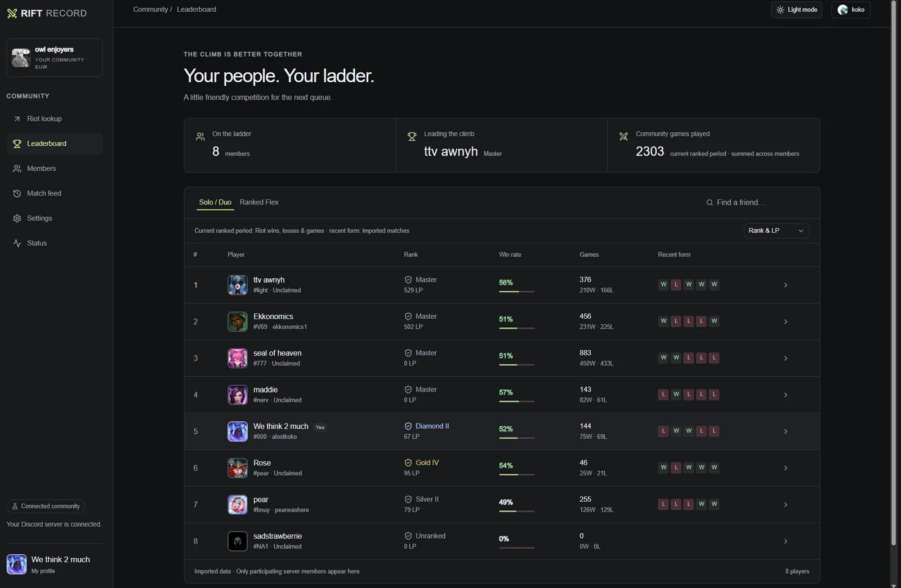Click the Leaderboard trophy icon in sidebar

pos(17,144)
